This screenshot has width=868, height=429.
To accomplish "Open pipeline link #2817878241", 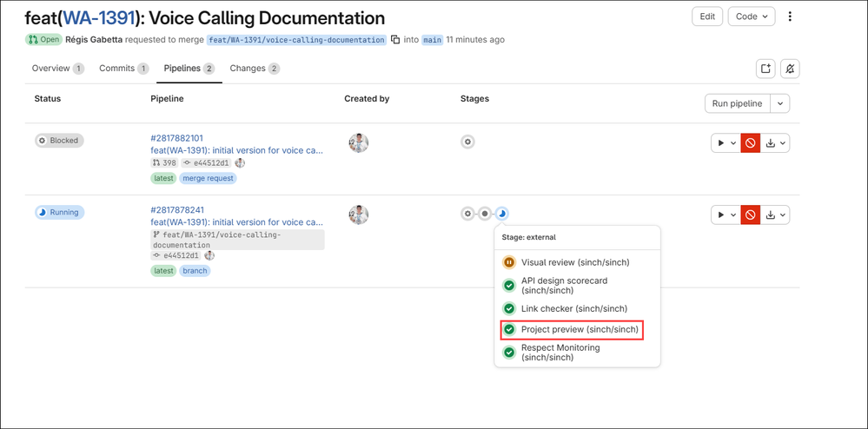I will coord(177,210).
